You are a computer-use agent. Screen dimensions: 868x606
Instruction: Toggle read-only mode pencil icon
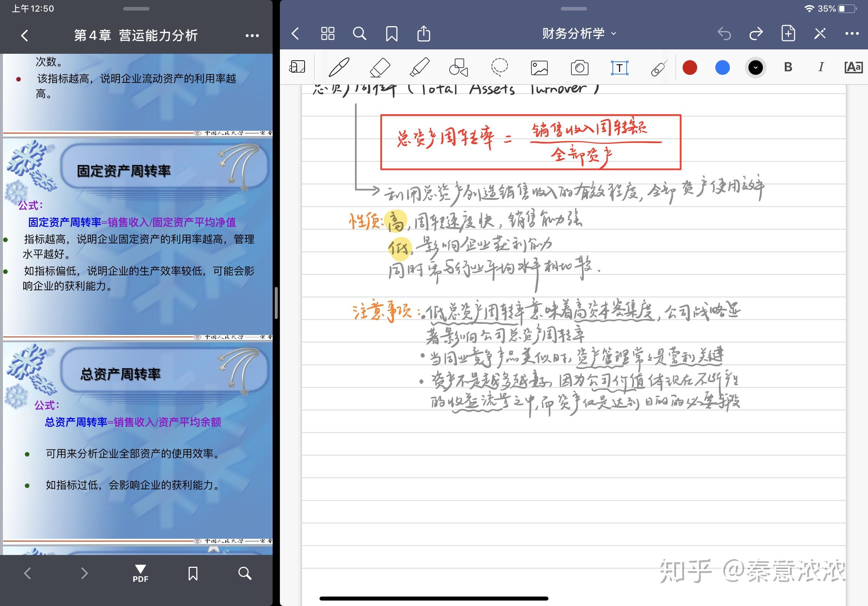pos(820,34)
